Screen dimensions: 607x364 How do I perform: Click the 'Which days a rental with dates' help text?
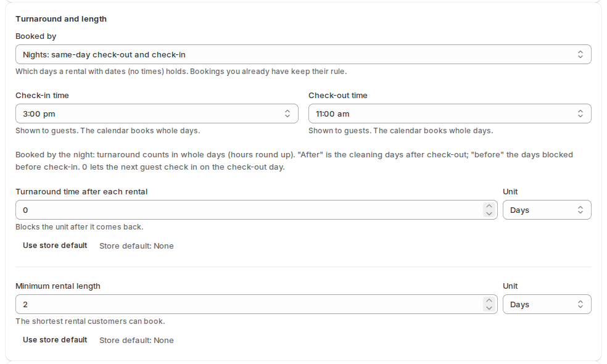click(x=181, y=72)
